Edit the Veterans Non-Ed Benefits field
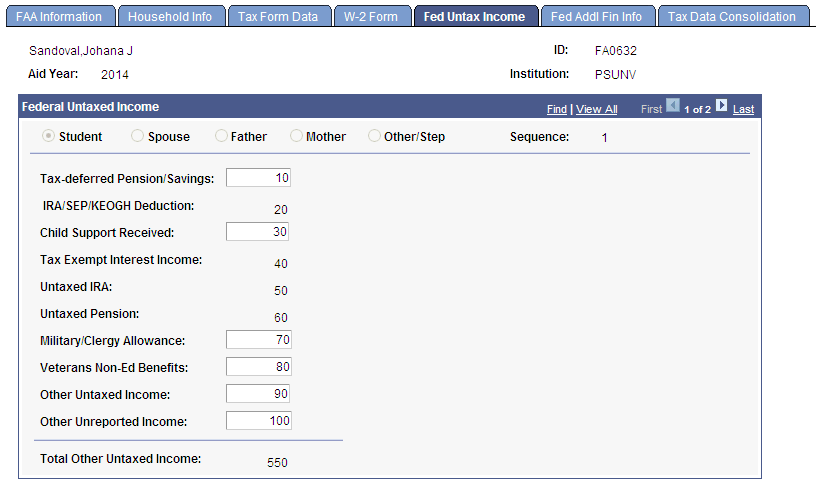816x484 pixels. tap(259, 367)
